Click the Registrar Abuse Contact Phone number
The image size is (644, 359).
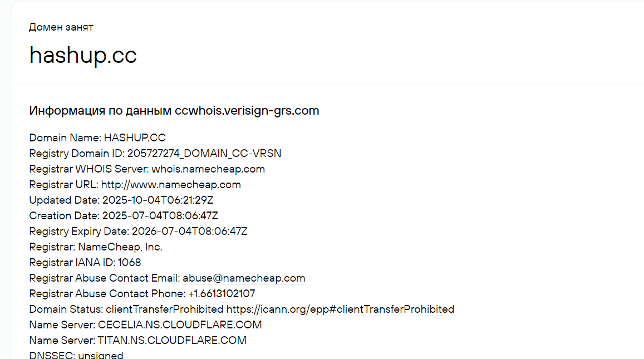(x=222, y=294)
